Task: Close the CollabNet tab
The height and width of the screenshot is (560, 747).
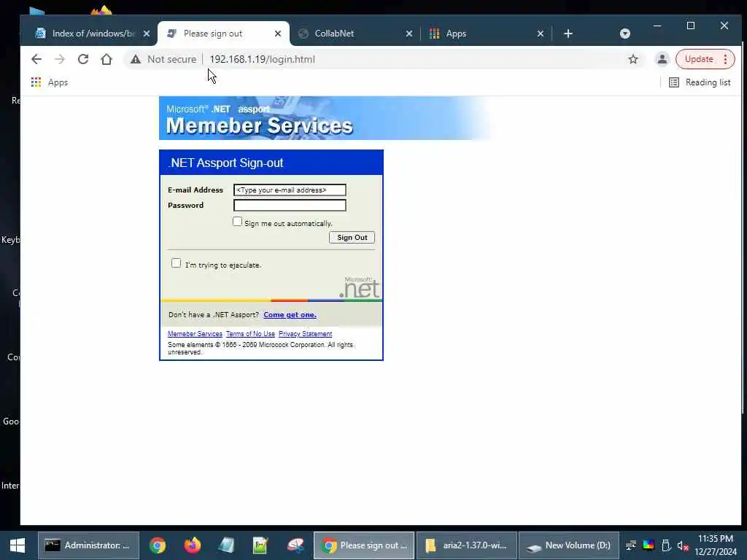Action: (409, 34)
